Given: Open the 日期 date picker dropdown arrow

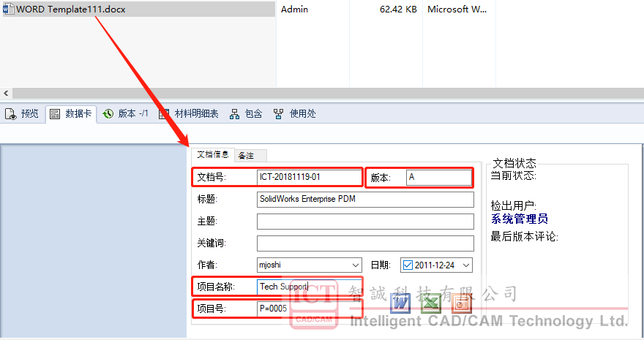Looking at the screenshot, I should click(466, 265).
